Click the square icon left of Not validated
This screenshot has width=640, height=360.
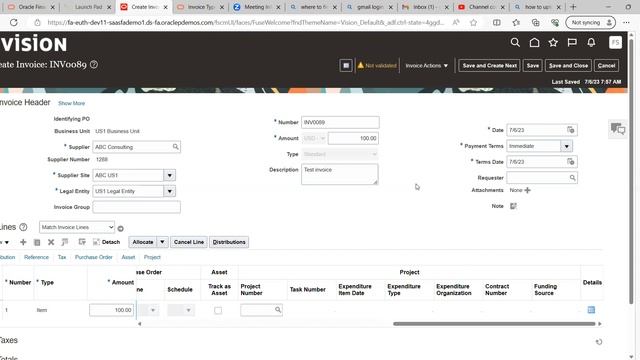coord(346,65)
